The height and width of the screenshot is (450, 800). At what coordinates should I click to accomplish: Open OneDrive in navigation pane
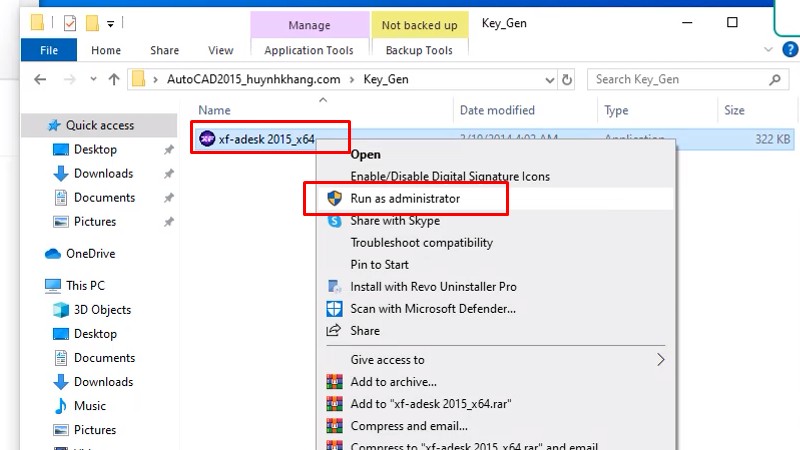pos(90,254)
